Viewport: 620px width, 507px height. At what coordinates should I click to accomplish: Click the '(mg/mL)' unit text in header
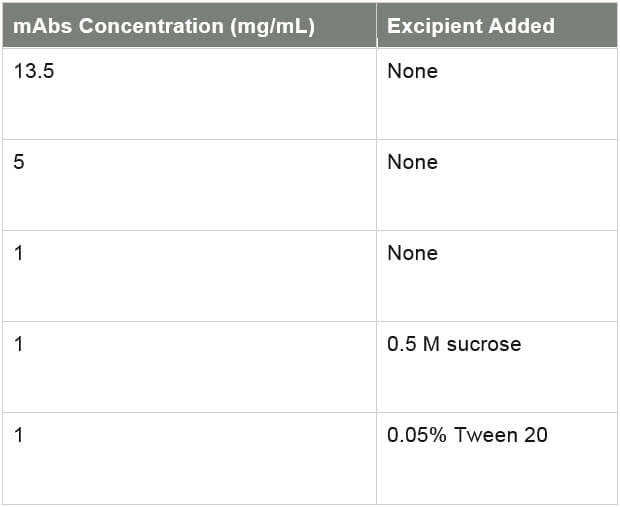[272, 27]
